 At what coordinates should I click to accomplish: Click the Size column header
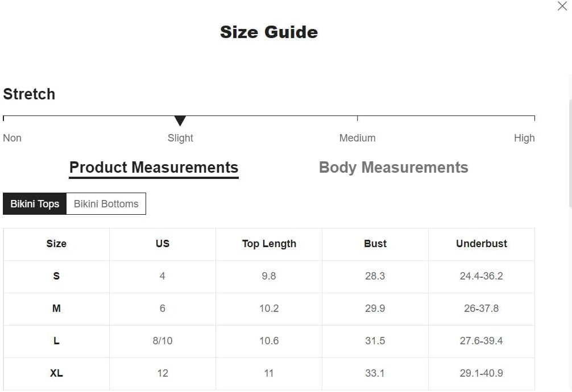click(x=56, y=244)
